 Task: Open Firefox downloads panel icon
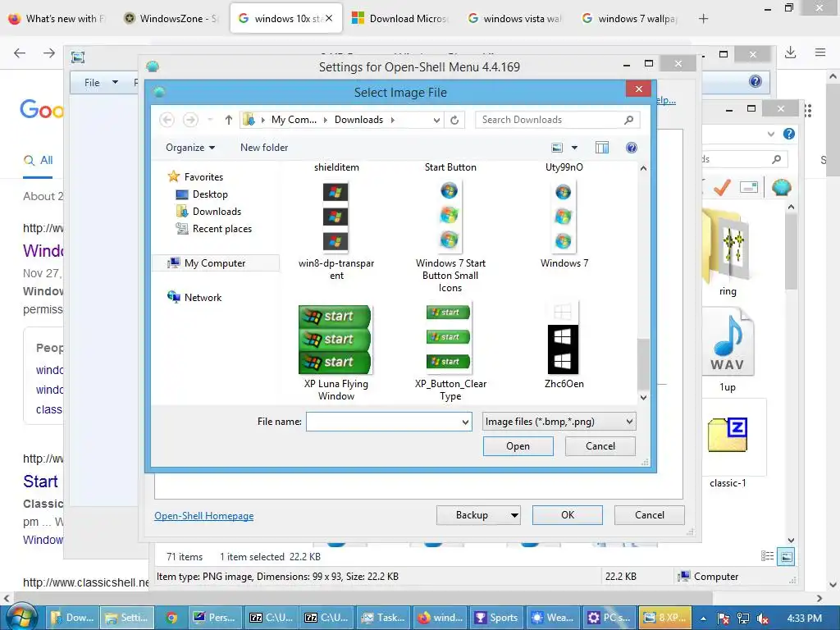[x=790, y=52]
